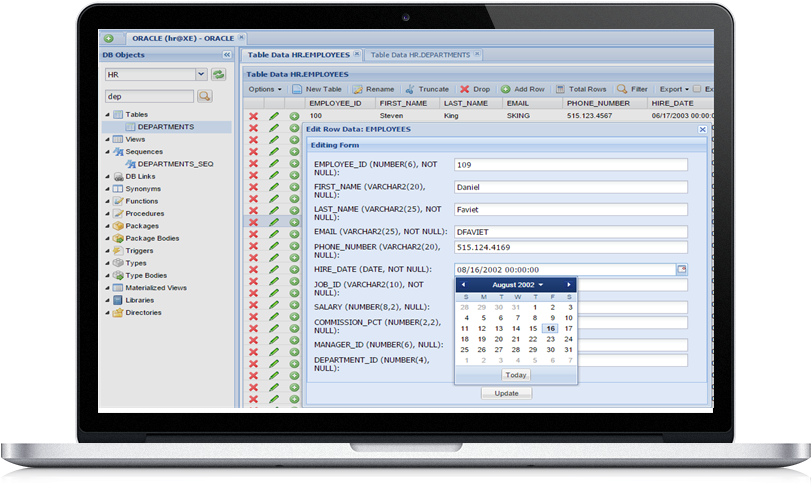Screen dimensions: 811x486
Task: Click the search magnifier next to 'dep' field
Action: click(205, 96)
